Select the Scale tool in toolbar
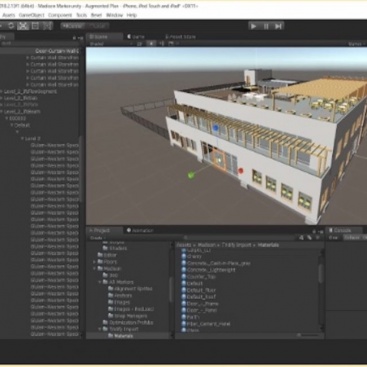367x367 pixels. (23, 26)
